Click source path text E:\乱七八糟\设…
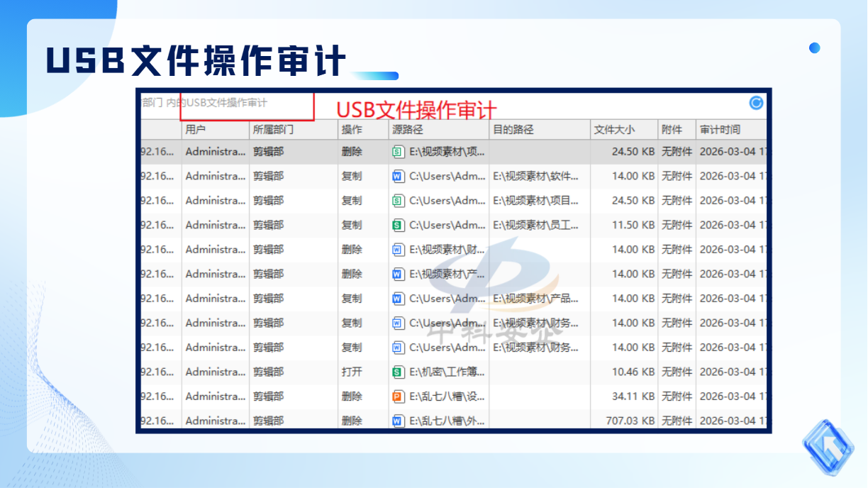868x488 pixels. tap(447, 396)
